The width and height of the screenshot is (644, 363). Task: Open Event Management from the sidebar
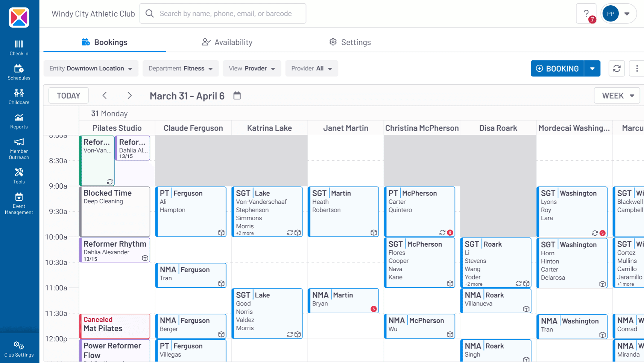pyautogui.click(x=19, y=201)
